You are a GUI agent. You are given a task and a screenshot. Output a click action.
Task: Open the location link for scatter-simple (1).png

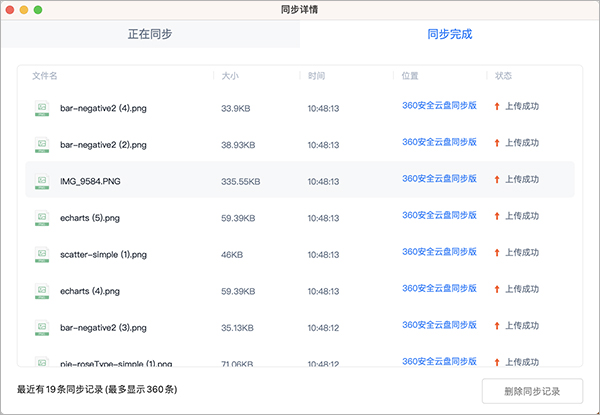click(439, 252)
